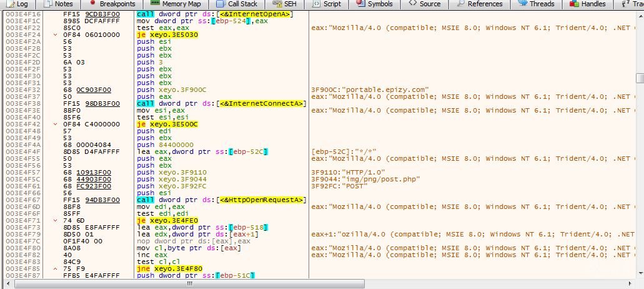This screenshot has height=289, width=644.
Task: Click the nop dword ptr instruction
Action: 194,241
